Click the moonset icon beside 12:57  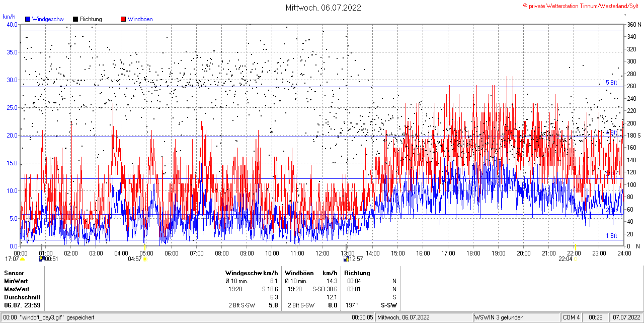(347, 259)
